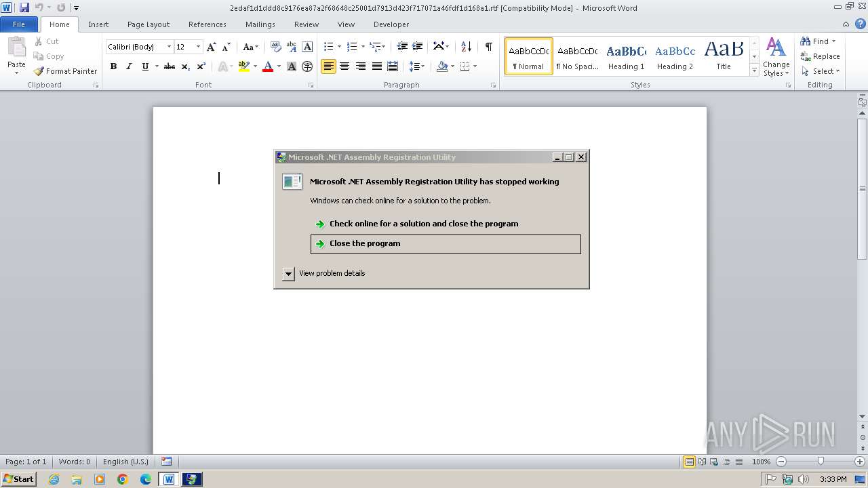Choose Close the program option
Screen dimensions: 868x488
pos(446,244)
